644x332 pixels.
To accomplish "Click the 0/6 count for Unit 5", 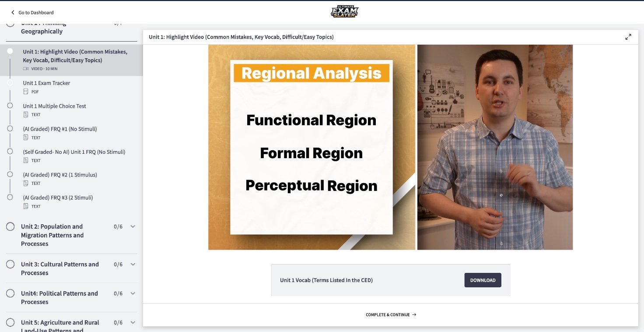I will coord(118,322).
